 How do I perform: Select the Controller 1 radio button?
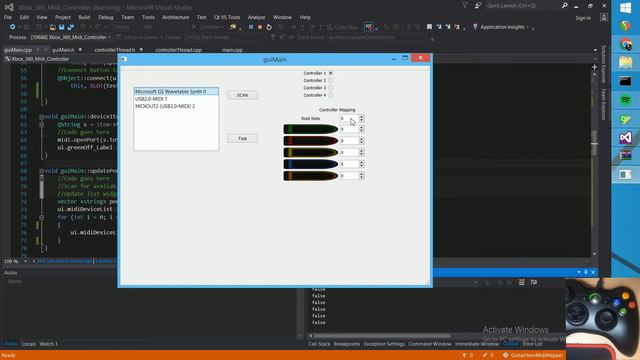pos(331,73)
